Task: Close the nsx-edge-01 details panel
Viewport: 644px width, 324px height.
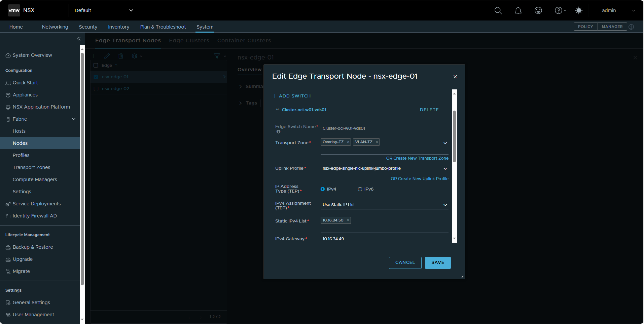Action: (635, 57)
